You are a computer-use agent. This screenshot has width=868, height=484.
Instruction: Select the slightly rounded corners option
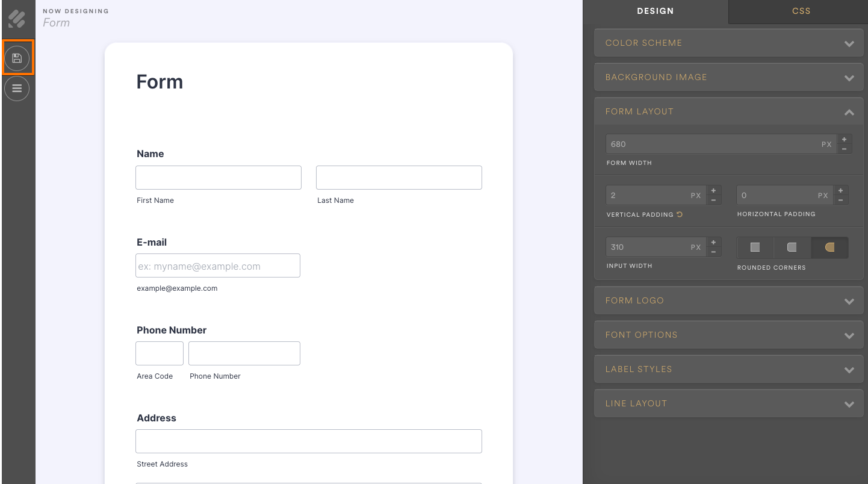coord(792,247)
